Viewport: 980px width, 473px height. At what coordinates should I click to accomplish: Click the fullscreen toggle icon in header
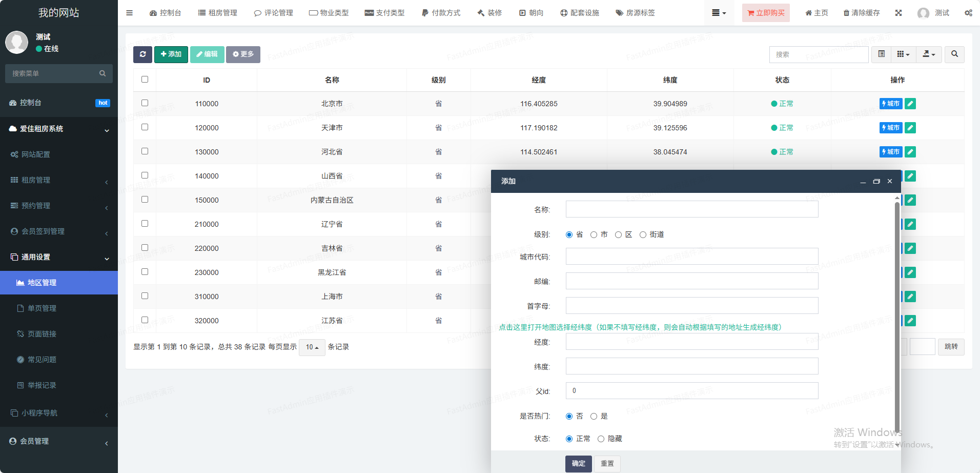(x=899, y=13)
